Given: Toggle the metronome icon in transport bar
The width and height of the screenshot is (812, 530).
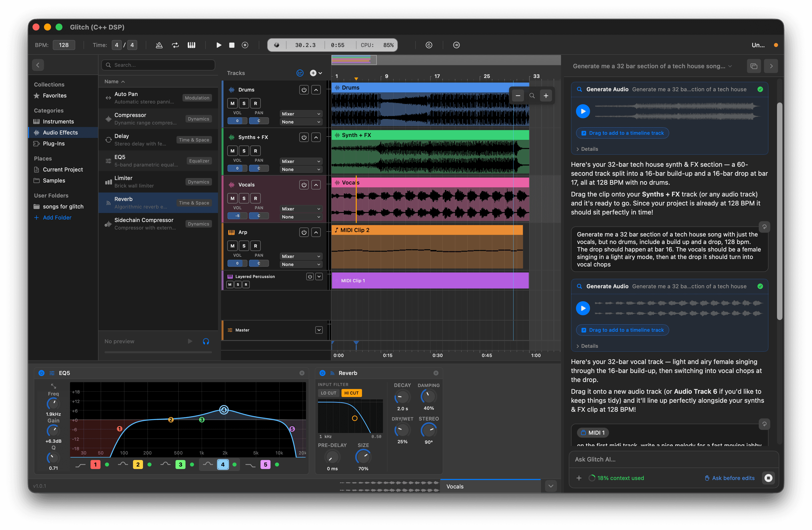Looking at the screenshot, I should click(x=159, y=45).
